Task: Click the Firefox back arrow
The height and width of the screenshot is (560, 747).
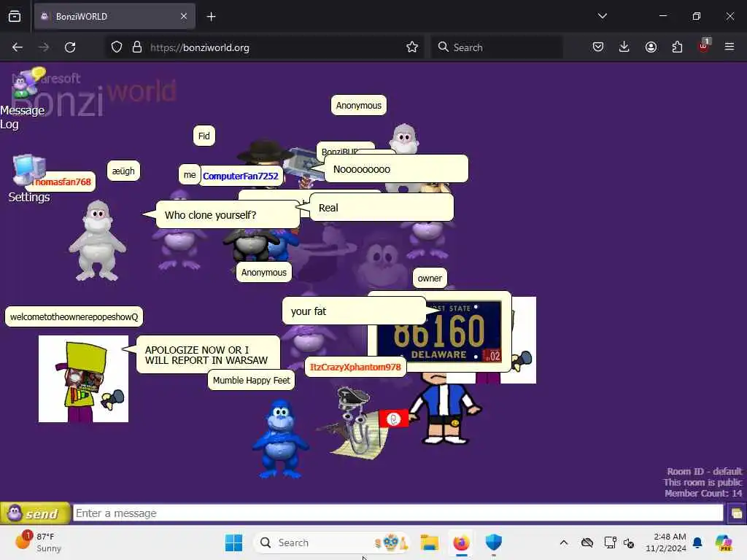Action: click(x=18, y=47)
